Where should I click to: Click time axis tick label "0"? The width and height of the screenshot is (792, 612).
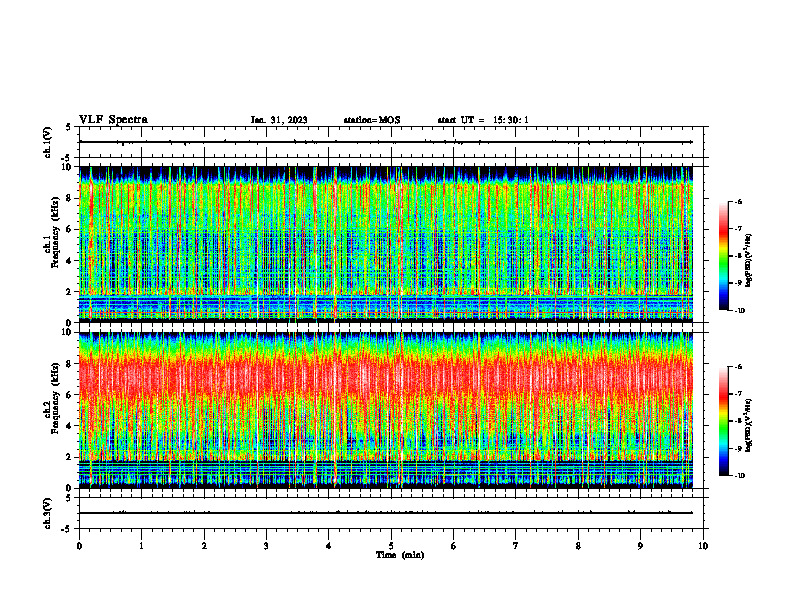(79, 546)
